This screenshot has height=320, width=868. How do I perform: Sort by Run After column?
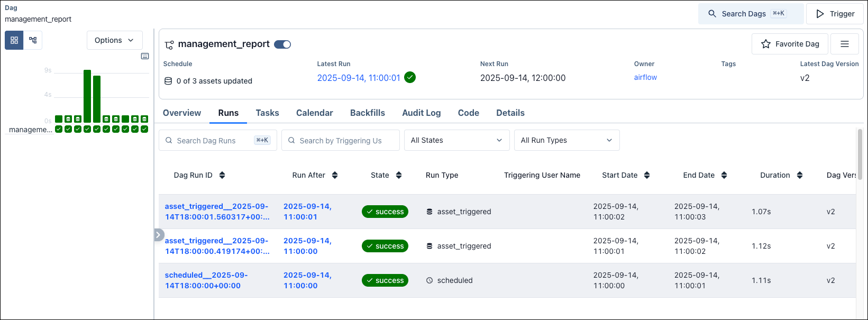tap(335, 175)
